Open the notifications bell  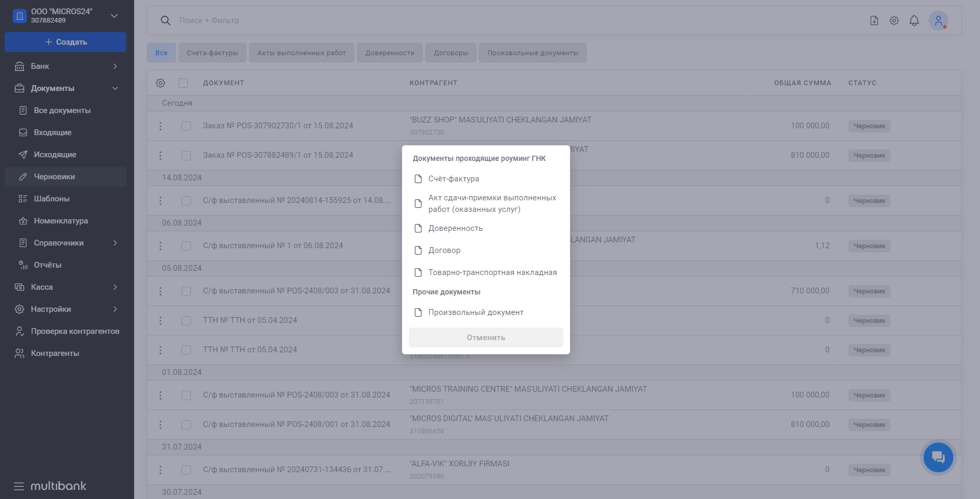914,21
